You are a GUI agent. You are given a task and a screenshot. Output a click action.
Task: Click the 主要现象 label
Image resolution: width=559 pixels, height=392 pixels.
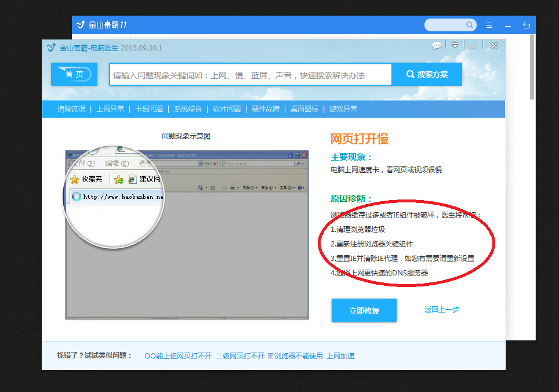pyautogui.click(x=351, y=157)
